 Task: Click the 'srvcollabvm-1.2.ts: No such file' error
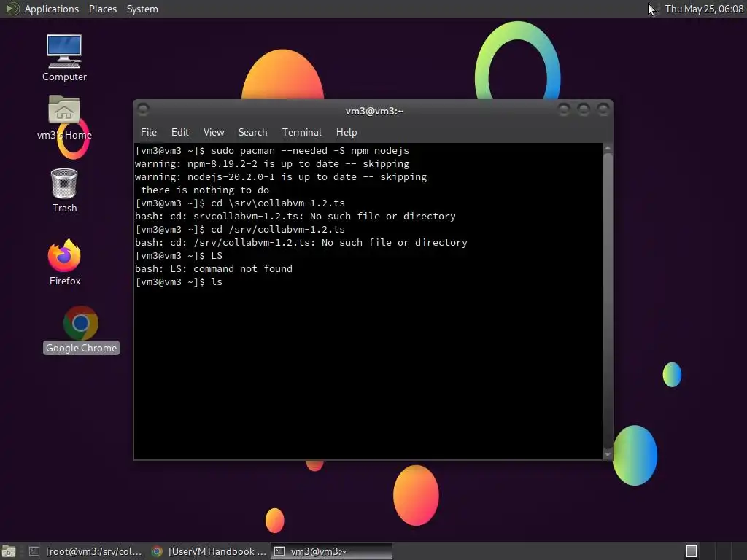(295, 216)
